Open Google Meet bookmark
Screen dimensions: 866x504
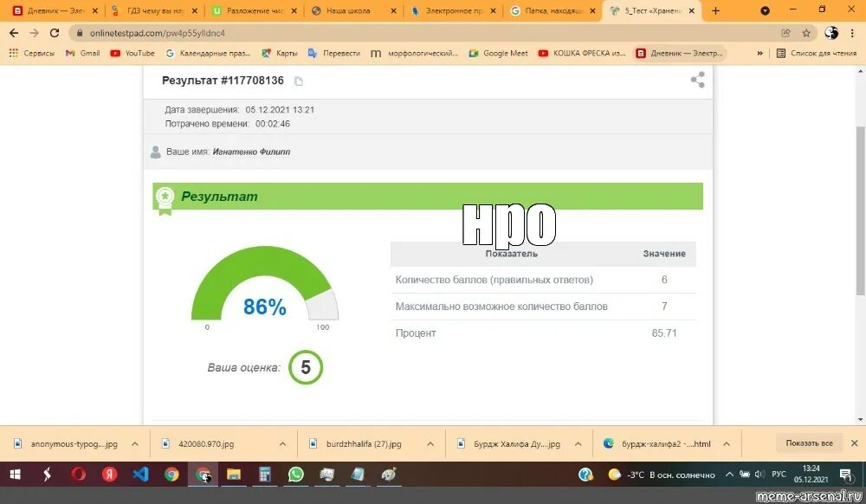click(498, 53)
